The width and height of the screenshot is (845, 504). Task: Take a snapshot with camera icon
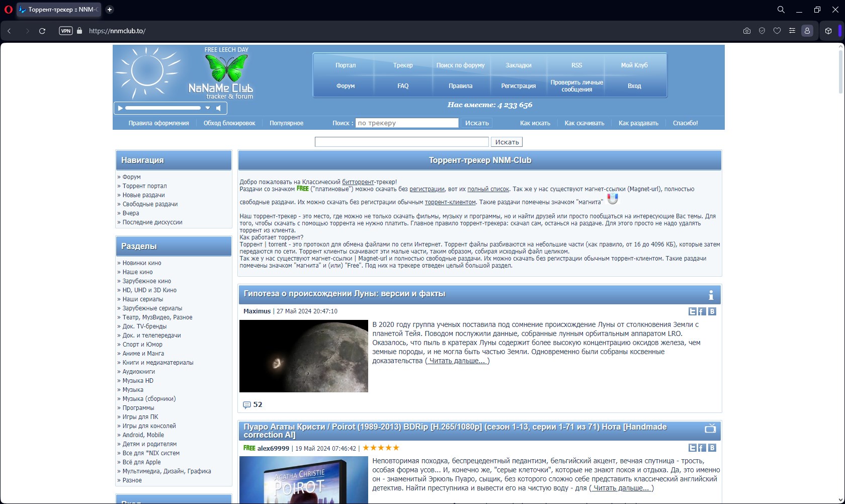[747, 31]
